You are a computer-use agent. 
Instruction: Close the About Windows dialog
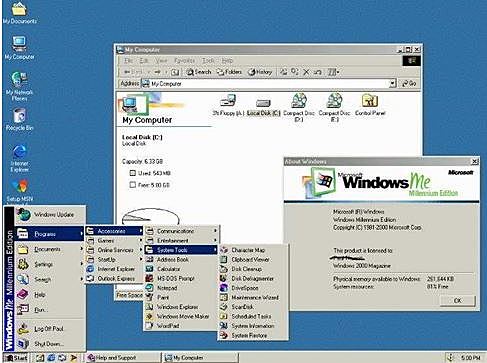click(x=475, y=162)
